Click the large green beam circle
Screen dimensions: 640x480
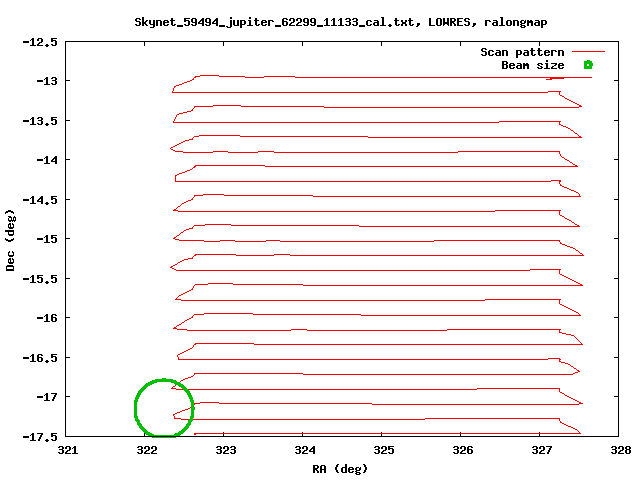[x=164, y=408]
